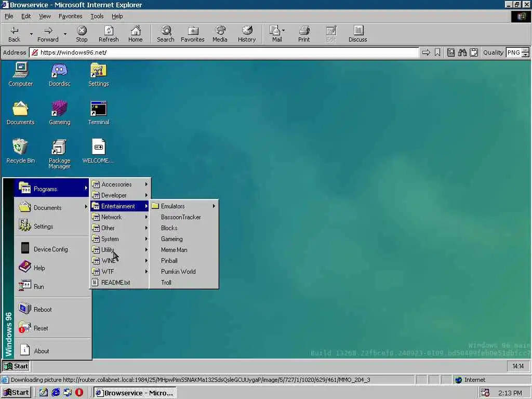The height and width of the screenshot is (399, 532).
Task: Expand the Accessories submenu
Action: point(120,184)
